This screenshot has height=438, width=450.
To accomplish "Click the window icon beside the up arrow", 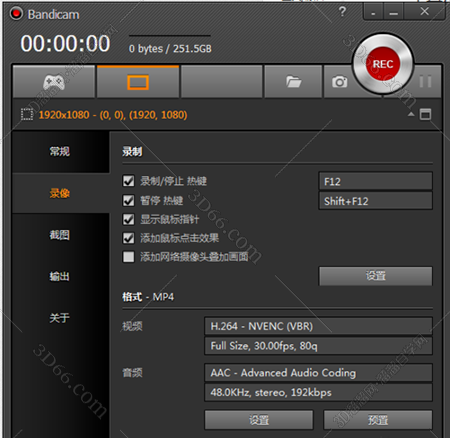I will click(x=425, y=114).
